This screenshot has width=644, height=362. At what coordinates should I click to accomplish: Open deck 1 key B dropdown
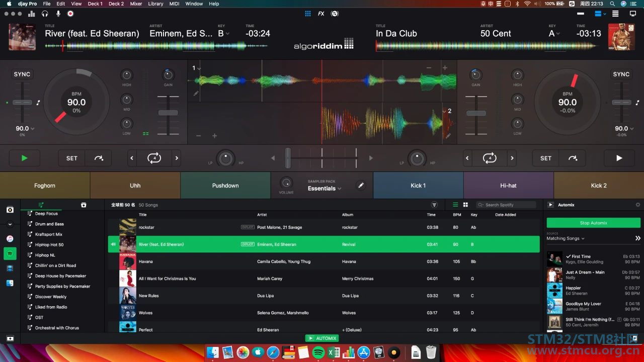(223, 34)
